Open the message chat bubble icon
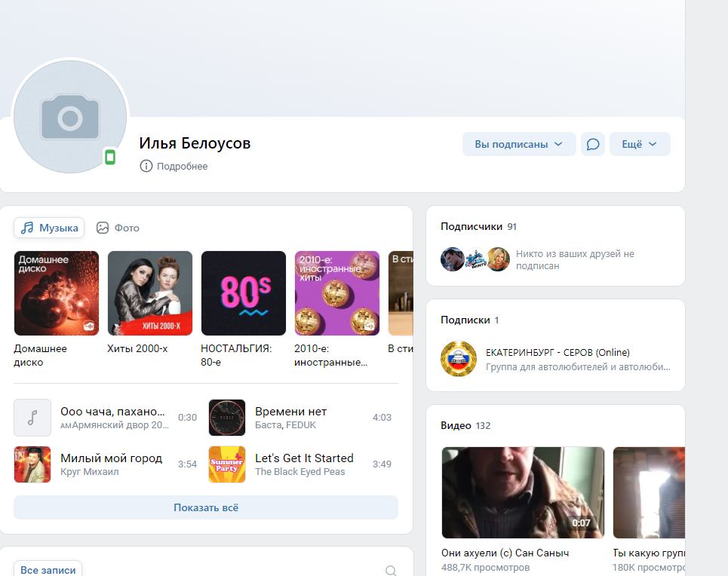This screenshot has width=728, height=576. [593, 144]
